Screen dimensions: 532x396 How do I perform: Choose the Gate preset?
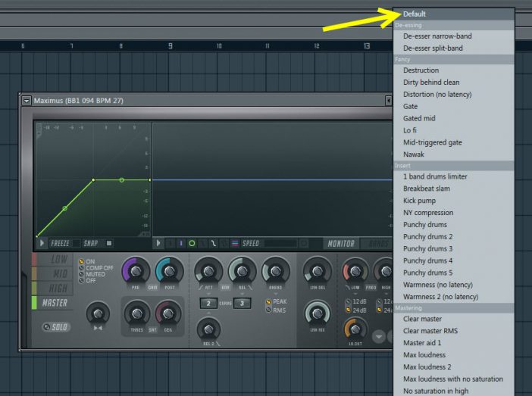coord(454,106)
